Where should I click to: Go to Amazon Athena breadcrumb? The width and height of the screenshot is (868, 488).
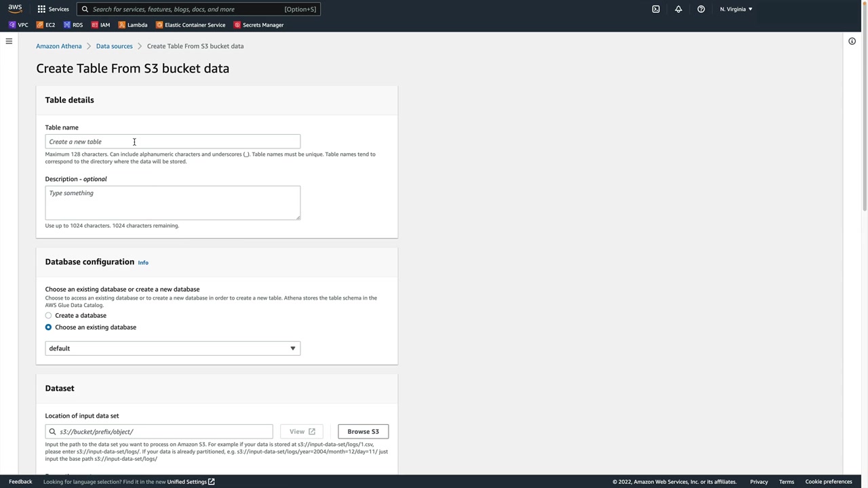pyautogui.click(x=59, y=46)
